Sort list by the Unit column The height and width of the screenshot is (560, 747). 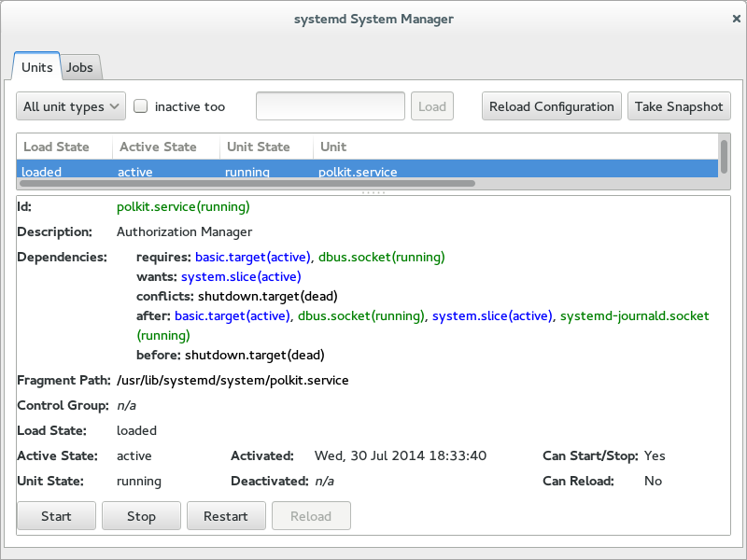(514, 147)
